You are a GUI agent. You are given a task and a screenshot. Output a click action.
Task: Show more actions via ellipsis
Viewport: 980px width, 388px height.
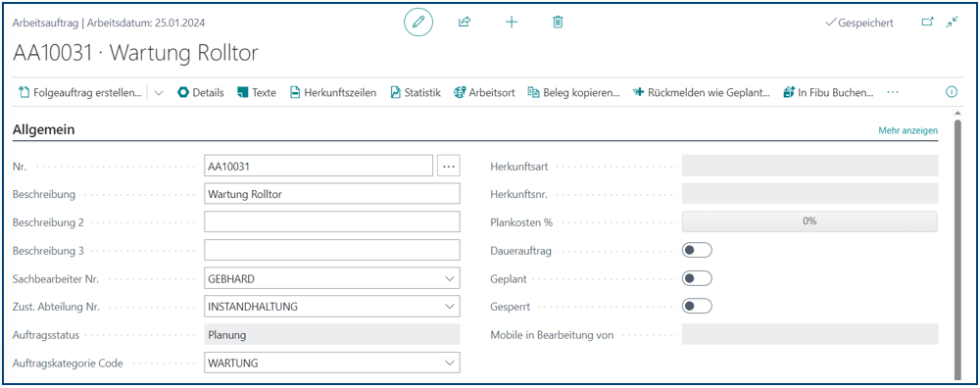[893, 92]
